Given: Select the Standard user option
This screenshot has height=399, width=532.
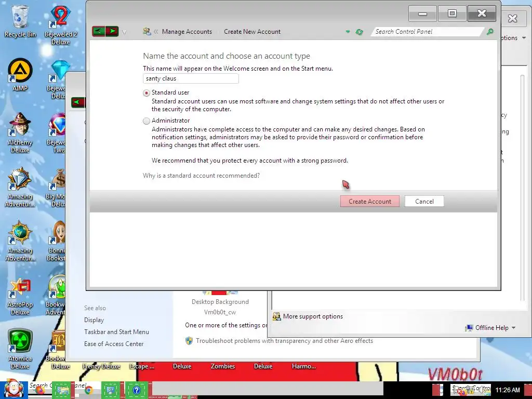Looking at the screenshot, I should pyautogui.click(x=146, y=93).
